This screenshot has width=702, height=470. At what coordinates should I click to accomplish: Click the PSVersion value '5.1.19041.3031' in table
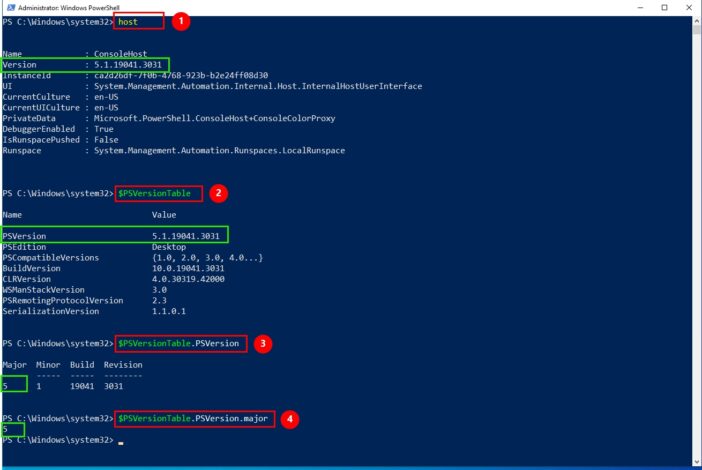click(186, 236)
